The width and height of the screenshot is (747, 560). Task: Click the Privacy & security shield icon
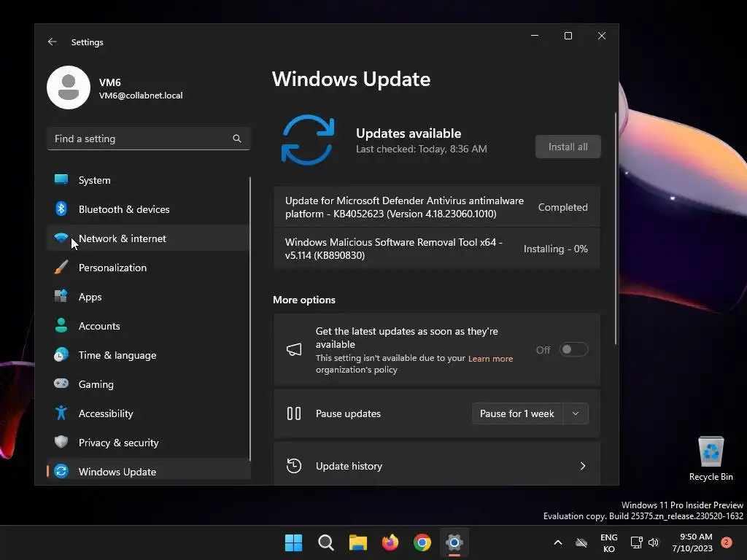[x=61, y=442]
